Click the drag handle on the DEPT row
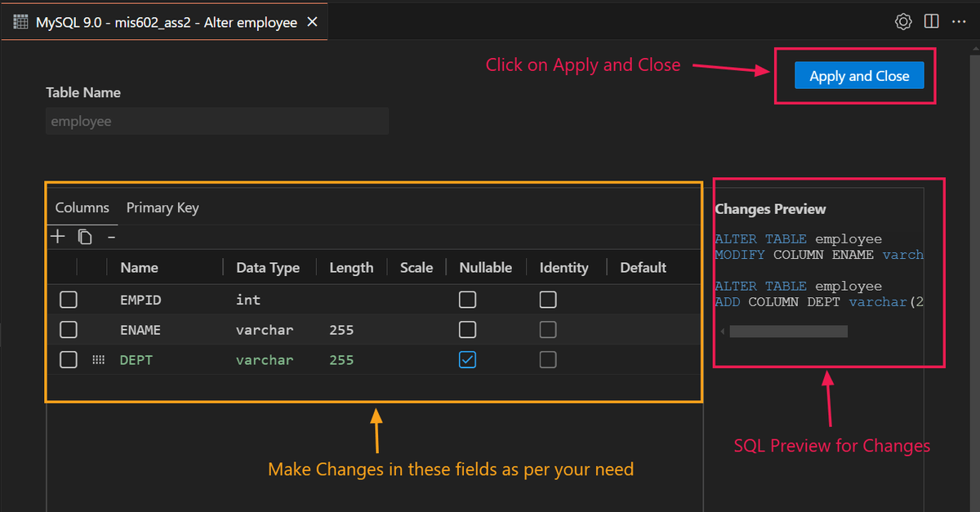Screen dimensions: 980x512 (98, 359)
